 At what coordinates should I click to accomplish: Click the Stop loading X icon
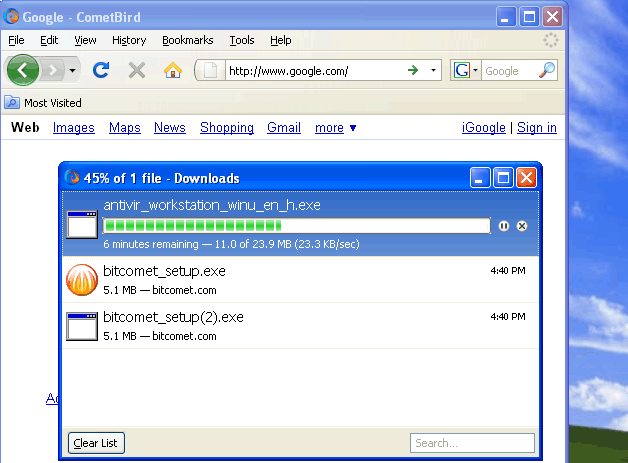coord(137,70)
